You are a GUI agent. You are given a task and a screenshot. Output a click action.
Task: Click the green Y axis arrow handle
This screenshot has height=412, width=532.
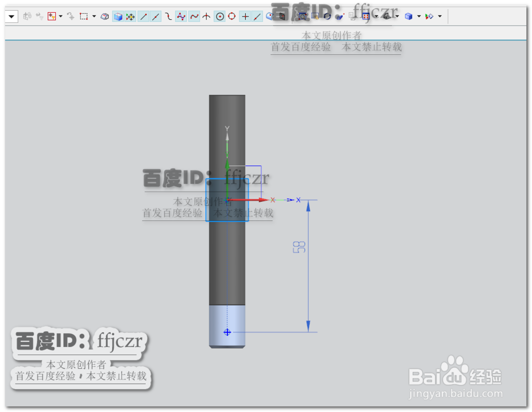[x=227, y=165]
